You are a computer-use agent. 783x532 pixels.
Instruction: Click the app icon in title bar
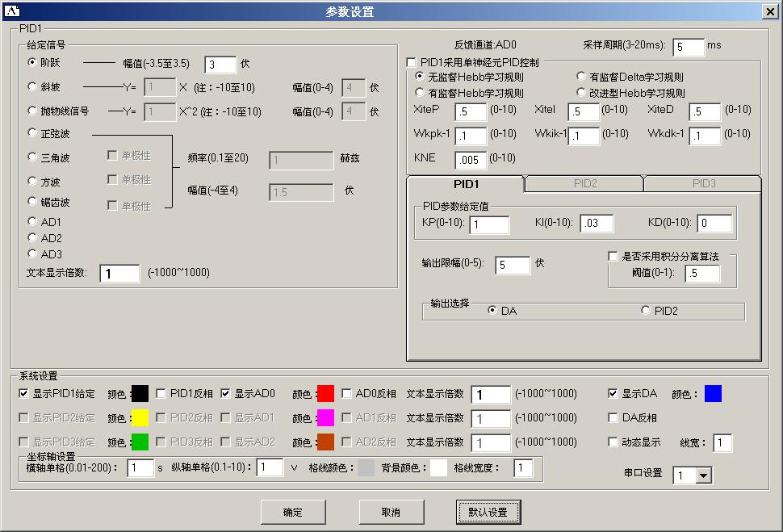(x=12, y=11)
